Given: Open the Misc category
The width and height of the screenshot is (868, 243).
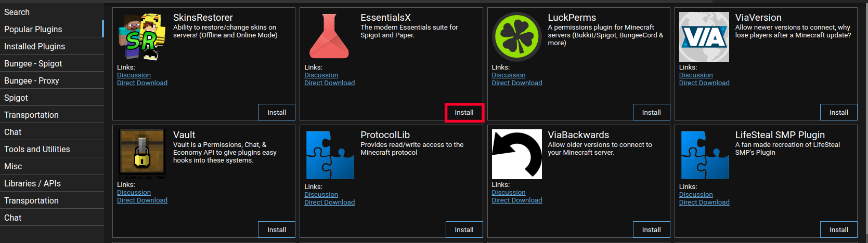Looking at the screenshot, I should (x=52, y=166).
